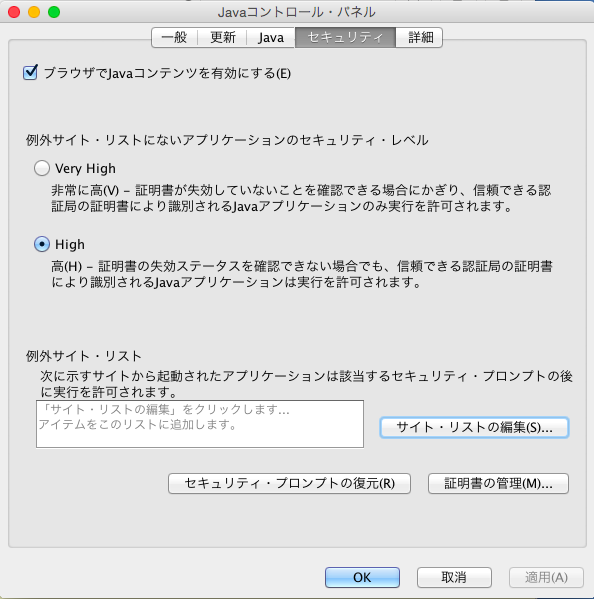
Task: Click the 高(H) description text
Action: (x=302, y=274)
